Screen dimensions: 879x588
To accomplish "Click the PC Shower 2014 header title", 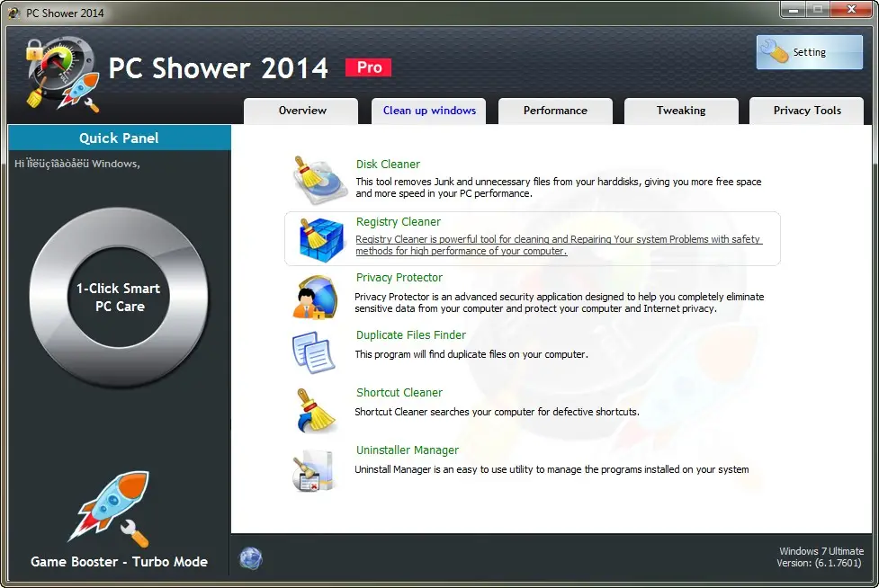I will (x=218, y=68).
